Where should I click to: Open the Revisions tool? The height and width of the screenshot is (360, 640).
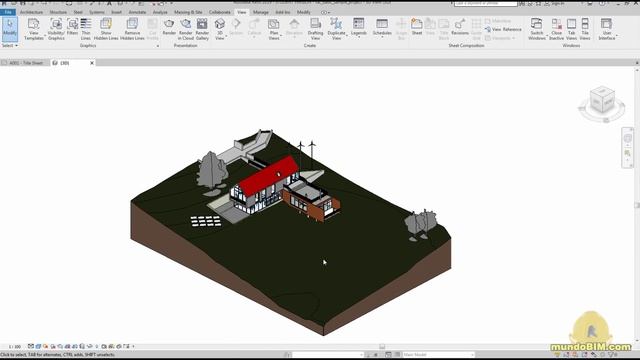(x=460, y=27)
